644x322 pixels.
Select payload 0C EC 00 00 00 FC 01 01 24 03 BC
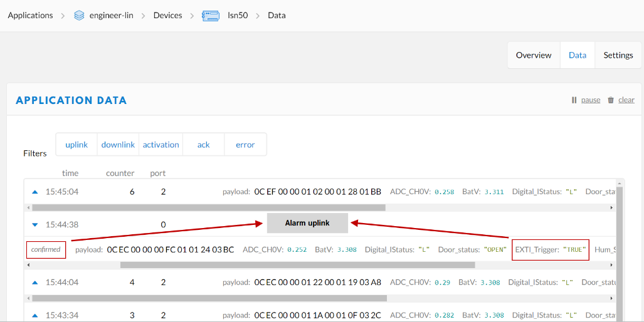[x=171, y=249]
